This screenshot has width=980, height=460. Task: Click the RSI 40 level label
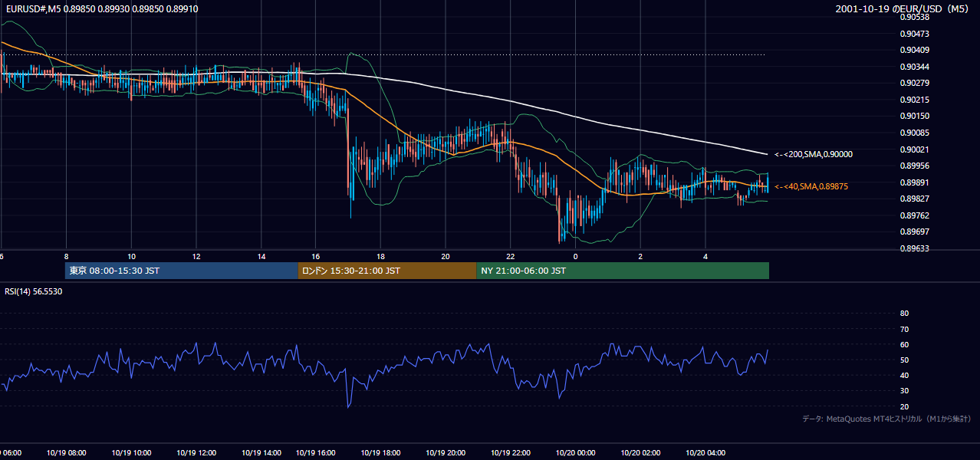click(904, 376)
